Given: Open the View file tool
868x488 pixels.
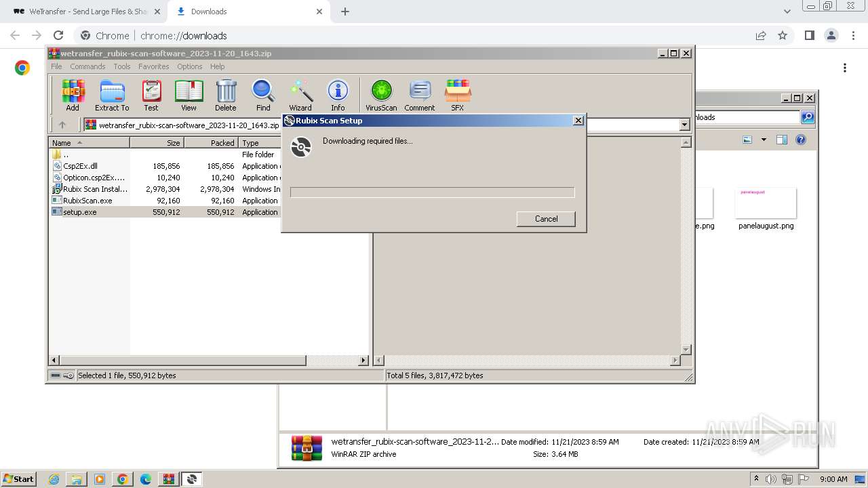Looking at the screenshot, I should (x=189, y=95).
